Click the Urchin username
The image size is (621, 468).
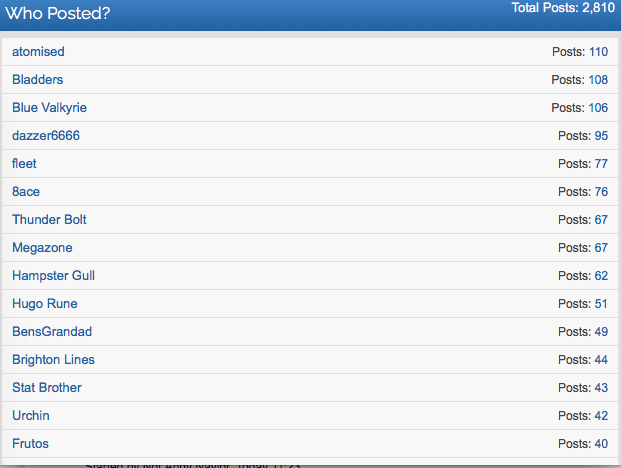[30, 415]
